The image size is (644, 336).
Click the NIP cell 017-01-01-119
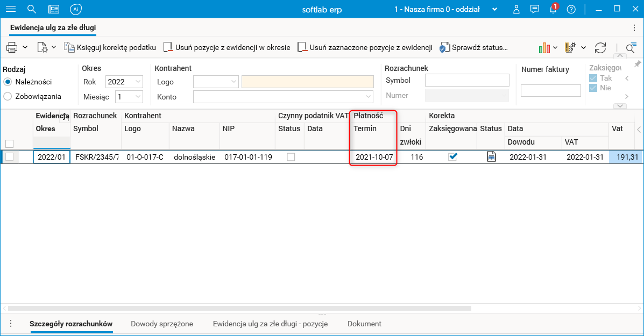(x=248, y=157)
